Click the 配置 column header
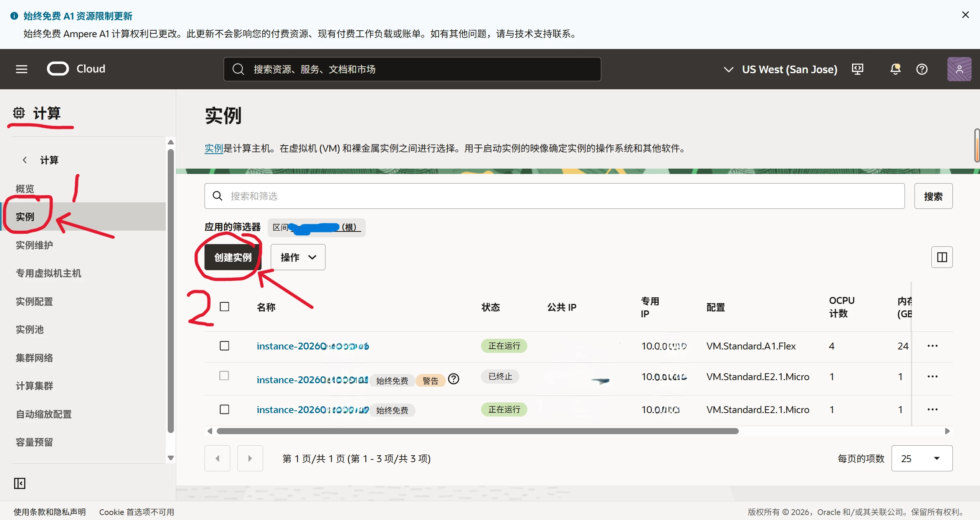 coord(716,307)
